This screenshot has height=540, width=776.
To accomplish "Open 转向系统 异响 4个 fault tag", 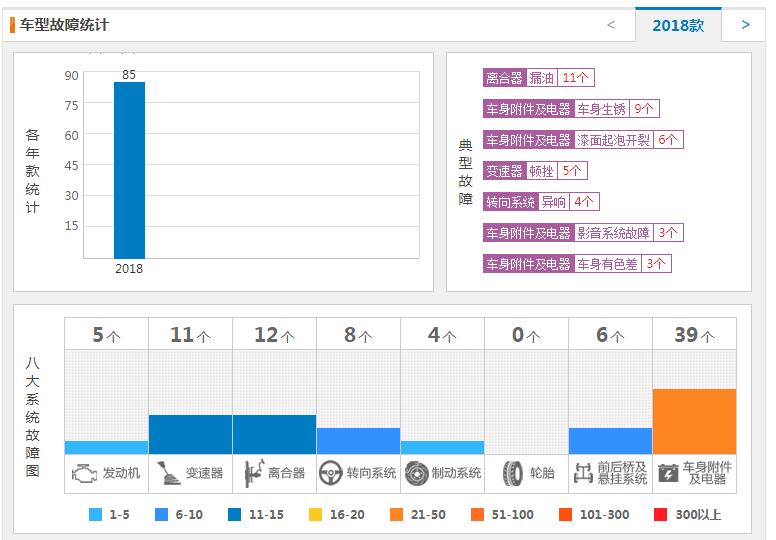I will pos(541,201).
